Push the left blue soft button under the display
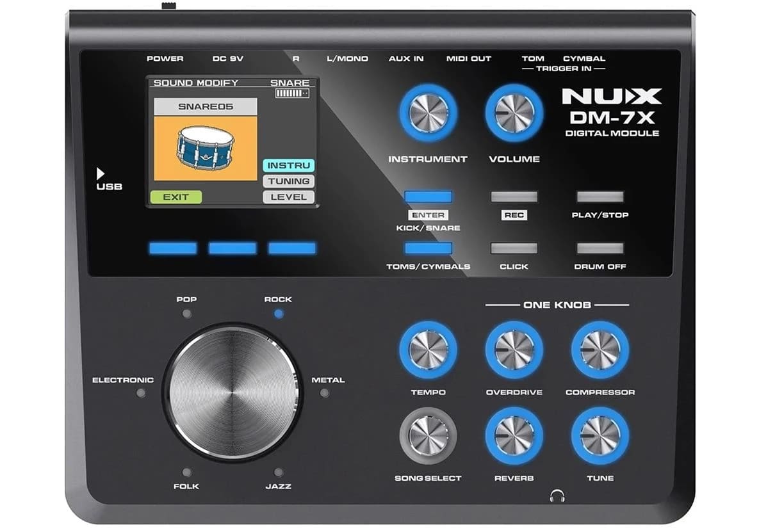759x532 pixels. click(174, 248)
